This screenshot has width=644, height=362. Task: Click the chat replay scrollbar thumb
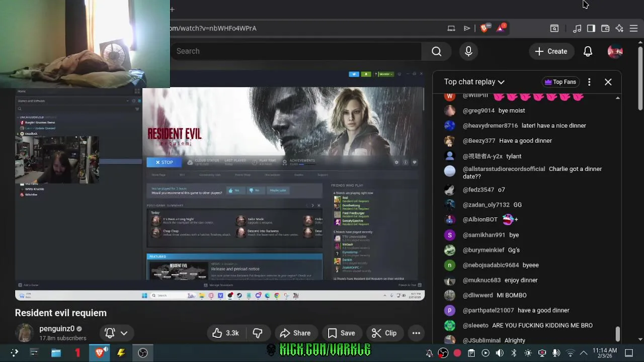tap(618, 333)
